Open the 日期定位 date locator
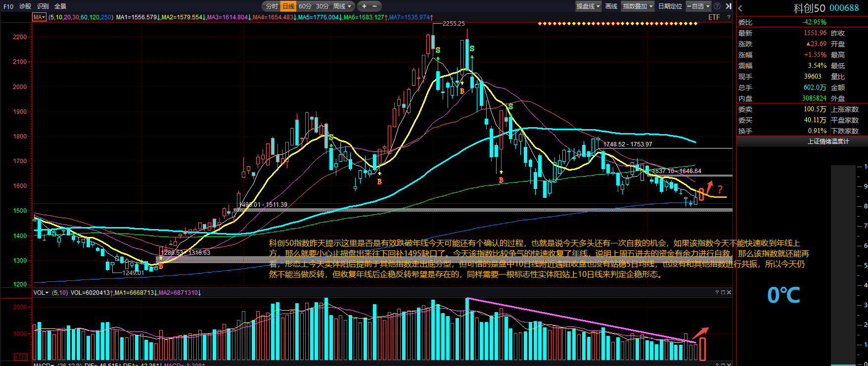Image resolution: width=868 pixels, height=366 pixels. [670, 6]
